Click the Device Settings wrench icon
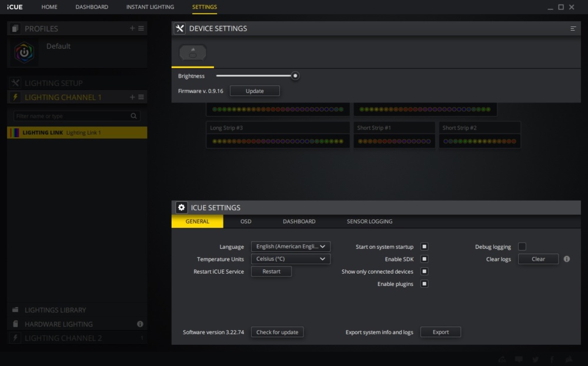 point(180,28)
